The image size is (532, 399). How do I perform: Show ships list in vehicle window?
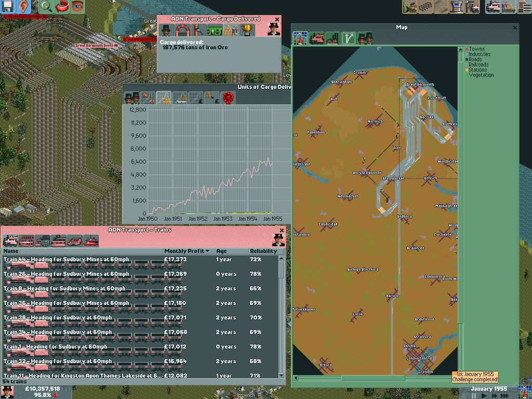click(91, 241)
